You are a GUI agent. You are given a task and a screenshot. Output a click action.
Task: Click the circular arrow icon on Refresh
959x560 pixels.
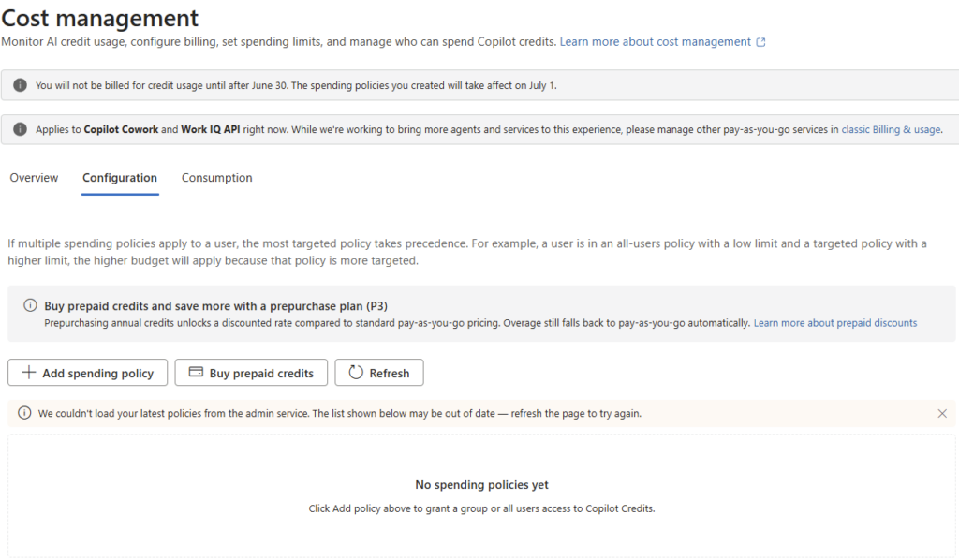coord(356,373)
